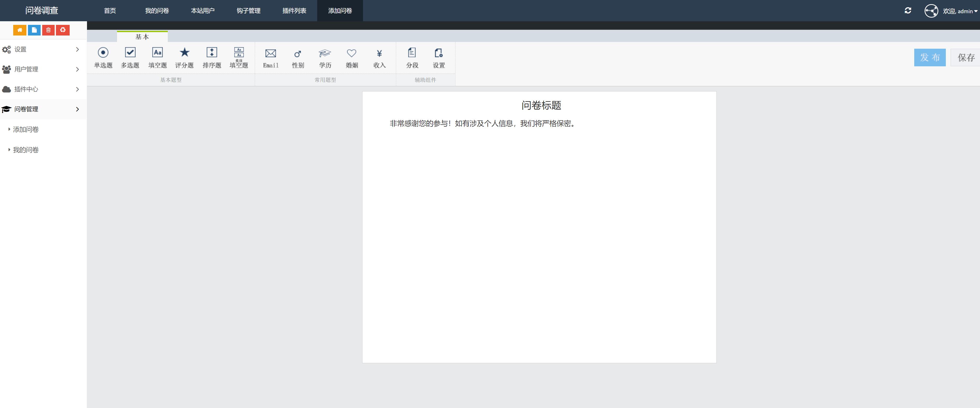Add a star rating question (评分题)
The height and width of the screenshot is (408, 980).
(185, 58)
